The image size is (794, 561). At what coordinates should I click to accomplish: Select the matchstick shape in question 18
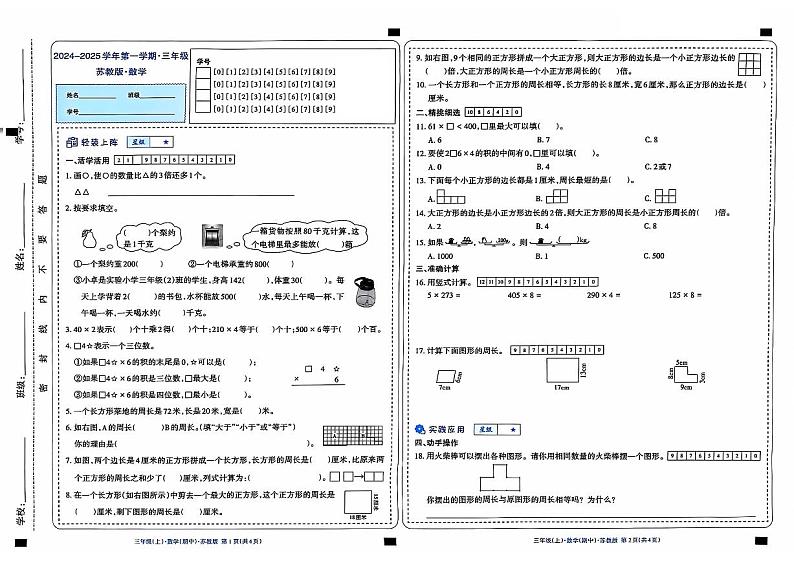point(500,477)
